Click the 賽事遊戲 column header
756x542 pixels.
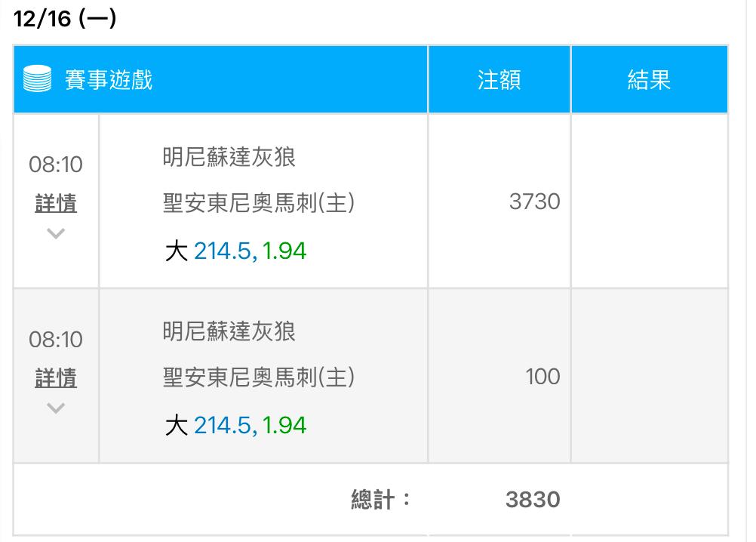click(109, 79)
